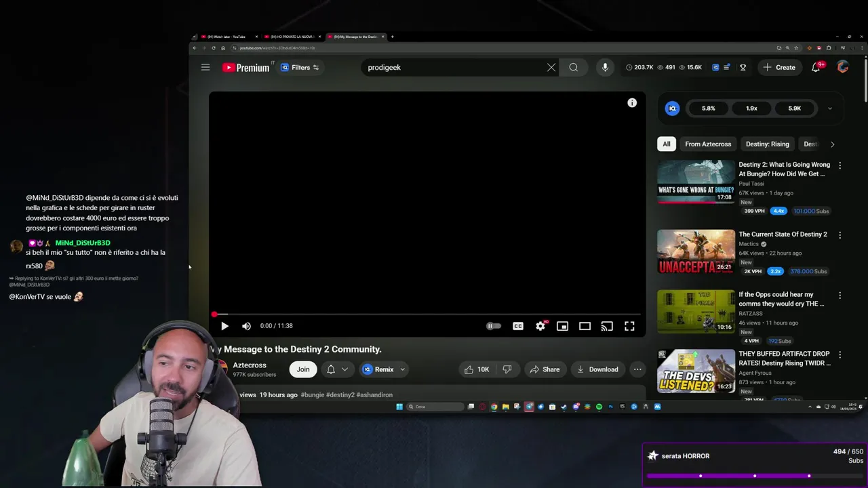This screenshot has height=488, width=868.
Task: Download the video
Action: (x=597, y=369)
